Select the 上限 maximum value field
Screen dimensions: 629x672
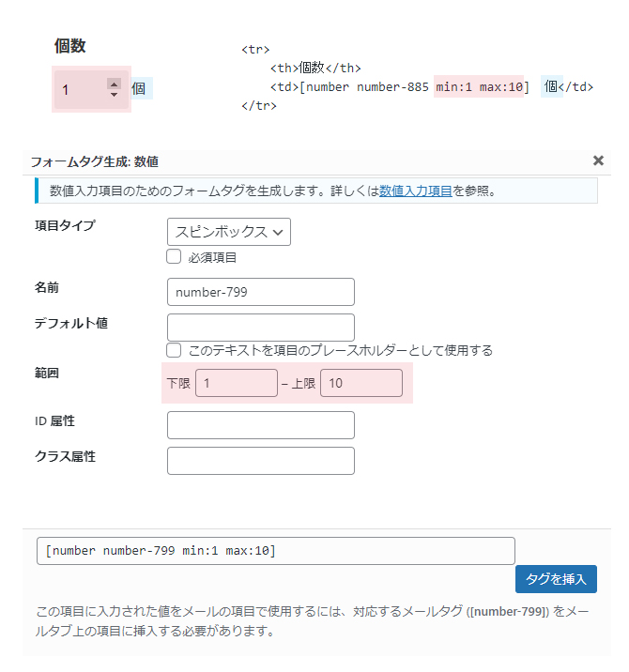pos(361,383)
